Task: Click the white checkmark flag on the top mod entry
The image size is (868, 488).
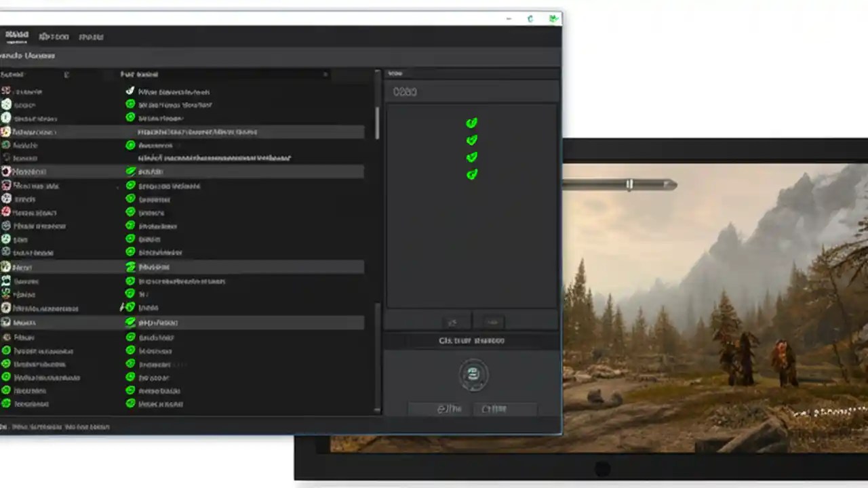Action: [130, 91]
